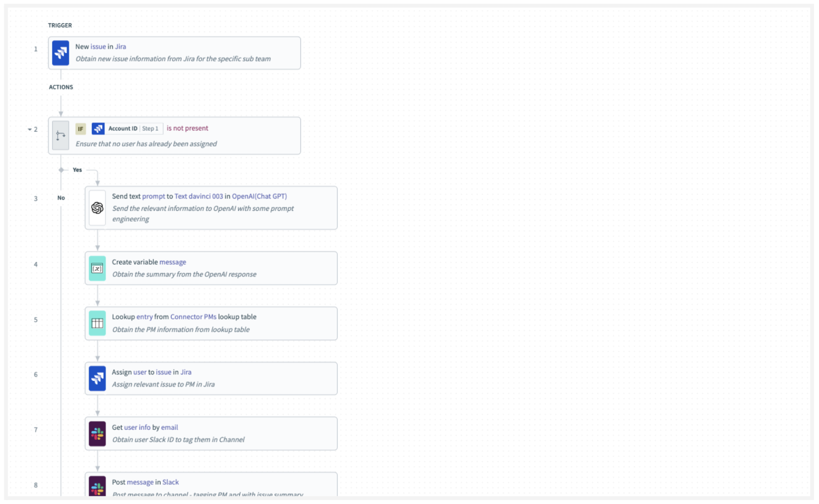Click the Jira icon on the Assign user step
Viewport: 819px width, 504px height.
(x=97, y=378)
